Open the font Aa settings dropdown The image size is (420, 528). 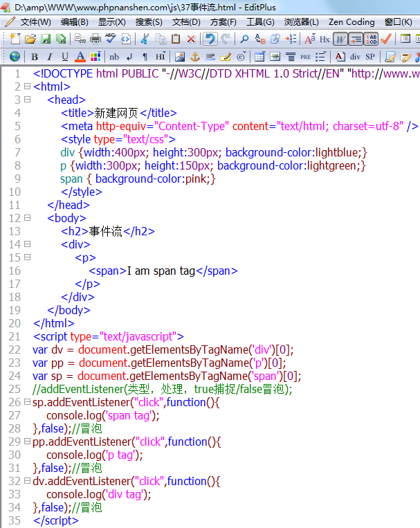coord(310,39)
